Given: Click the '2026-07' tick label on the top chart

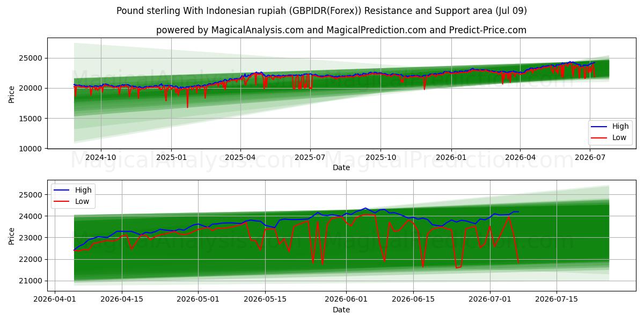Looking at the screenshot, I should coord(590,157).
